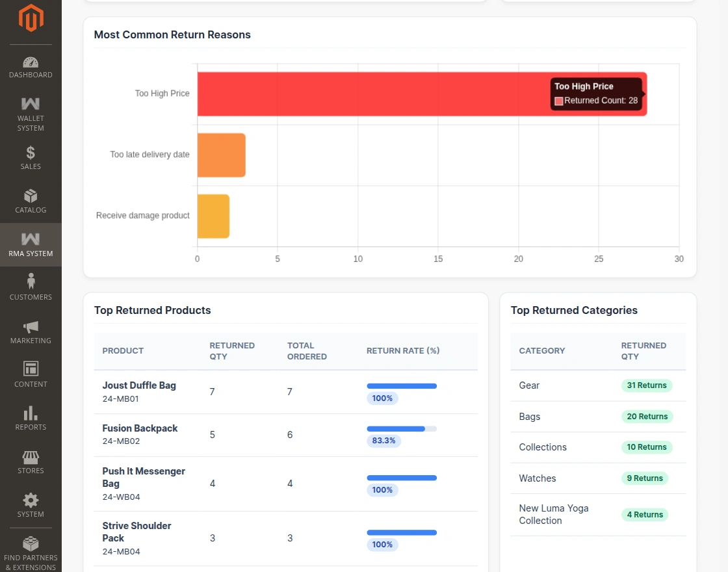Viewport: 728px width, 572px height.
Task: Click the yellow Receive damage product bar
Action: 214,216
